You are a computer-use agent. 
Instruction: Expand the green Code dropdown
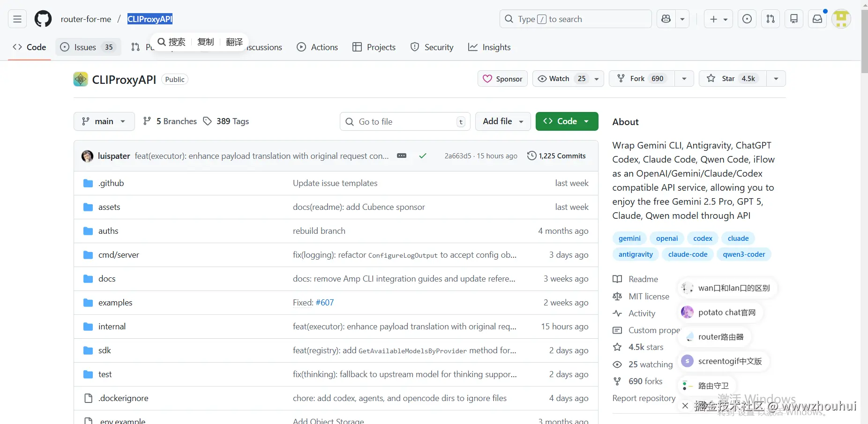(567, 121)
